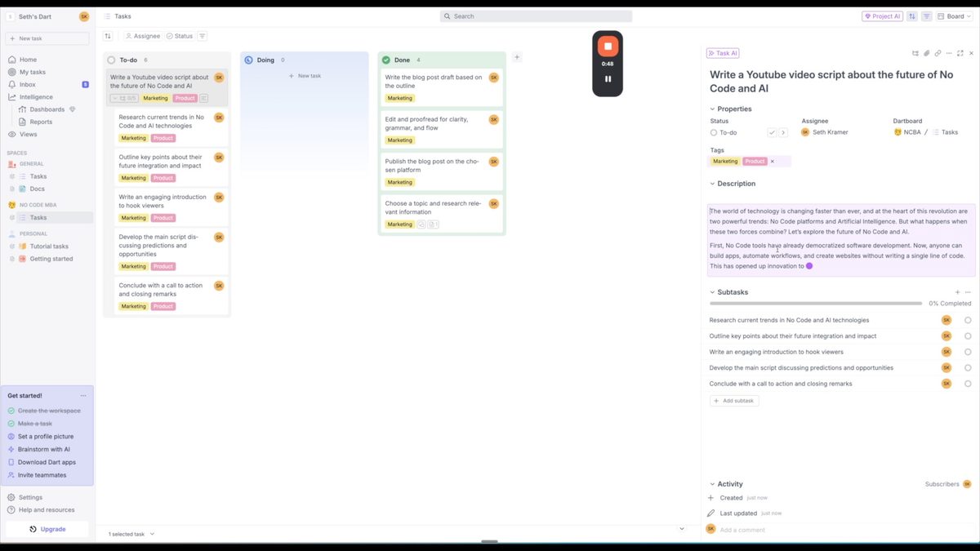
Task: Open Get started panel options menu
Action: point(83,396)
